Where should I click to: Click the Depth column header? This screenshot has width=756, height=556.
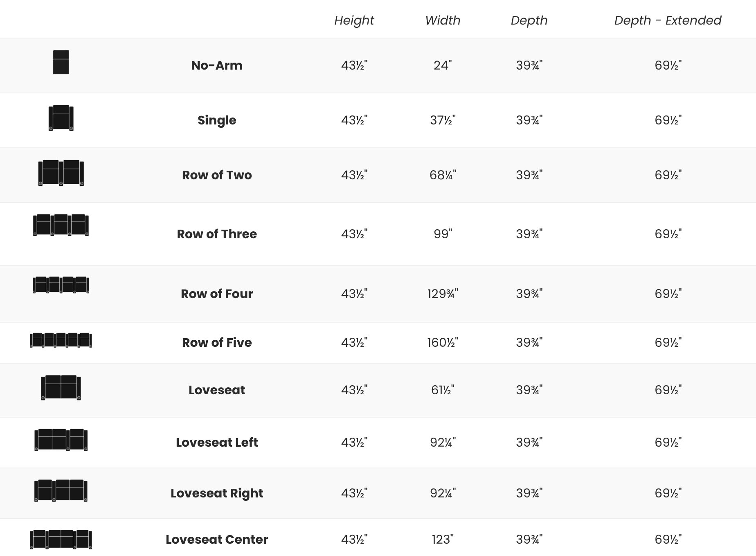(x=529, y=20)
